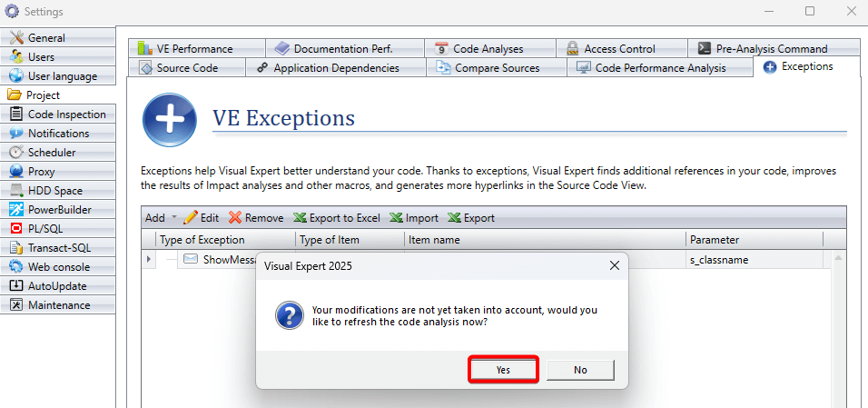This screenshot has width=868, height=408.
Task: Decline refresh by clicking No
Action: tap(580, 370)
